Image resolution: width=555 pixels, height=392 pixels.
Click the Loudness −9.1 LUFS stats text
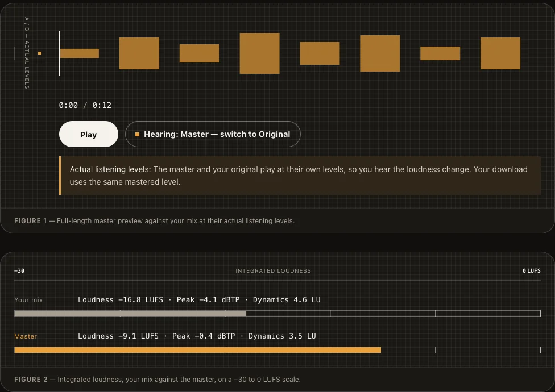point(197,336)
